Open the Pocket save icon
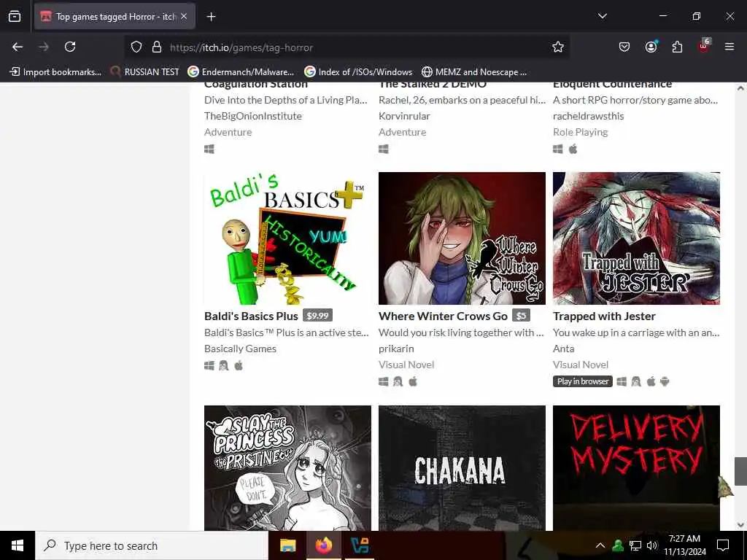Image resolution: width=747 pixels, height=560 pixels. click(x=624, y=47)
